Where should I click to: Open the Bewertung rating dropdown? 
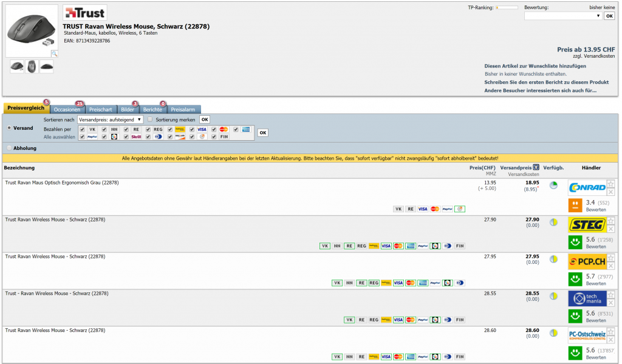pyautogui.click(x=562, y=16)
